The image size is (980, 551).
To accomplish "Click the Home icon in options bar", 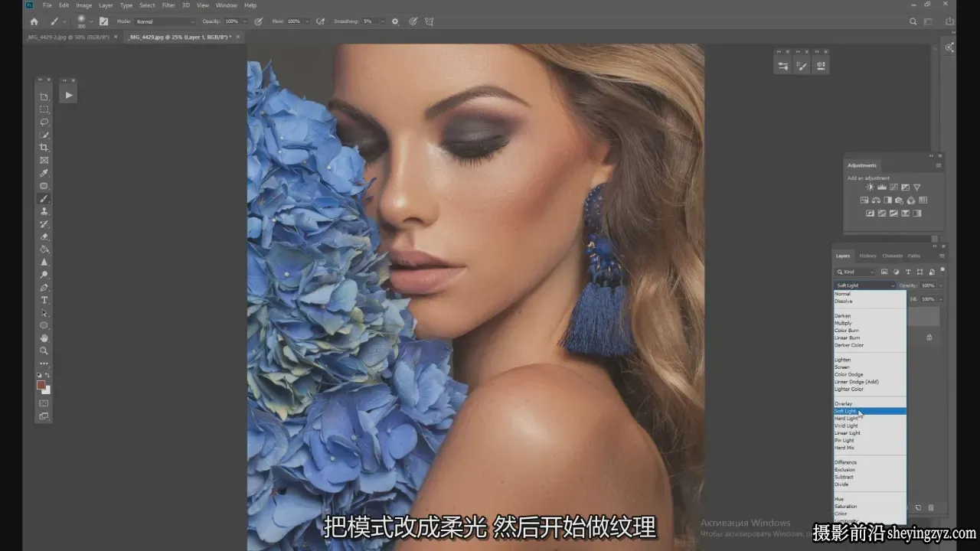I will point(34,21).
